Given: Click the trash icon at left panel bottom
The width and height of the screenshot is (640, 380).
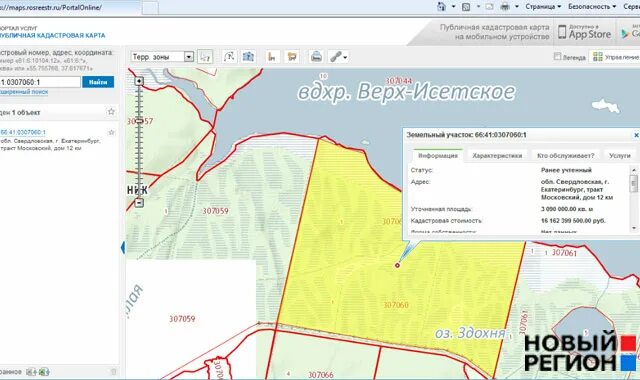Looking at the screenshot, I should pos(113,372).
